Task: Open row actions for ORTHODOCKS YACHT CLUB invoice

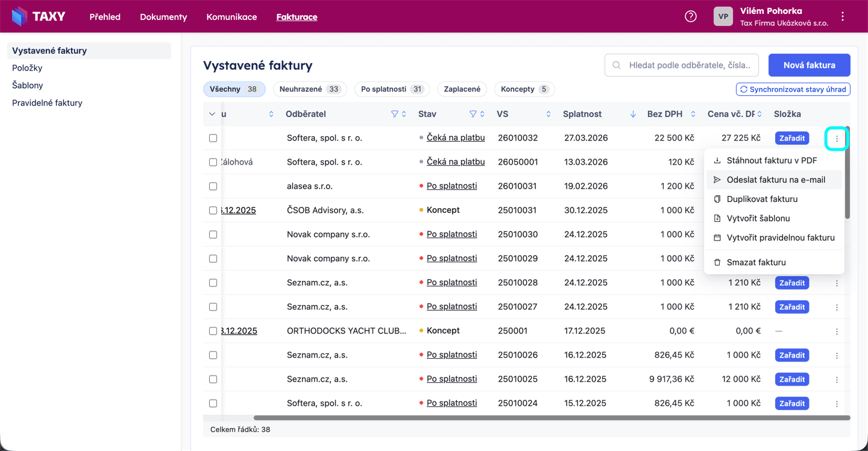Action: click(x=837, y=331)
